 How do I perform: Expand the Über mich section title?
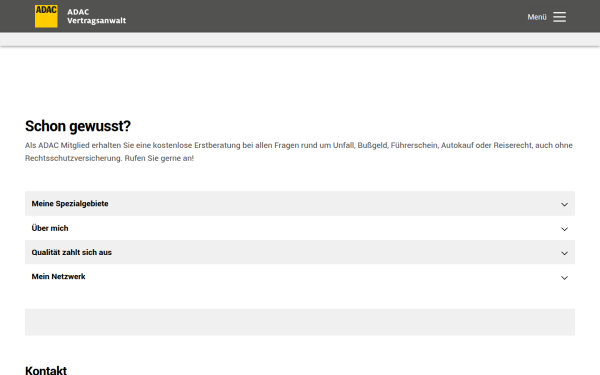[50, 228]
